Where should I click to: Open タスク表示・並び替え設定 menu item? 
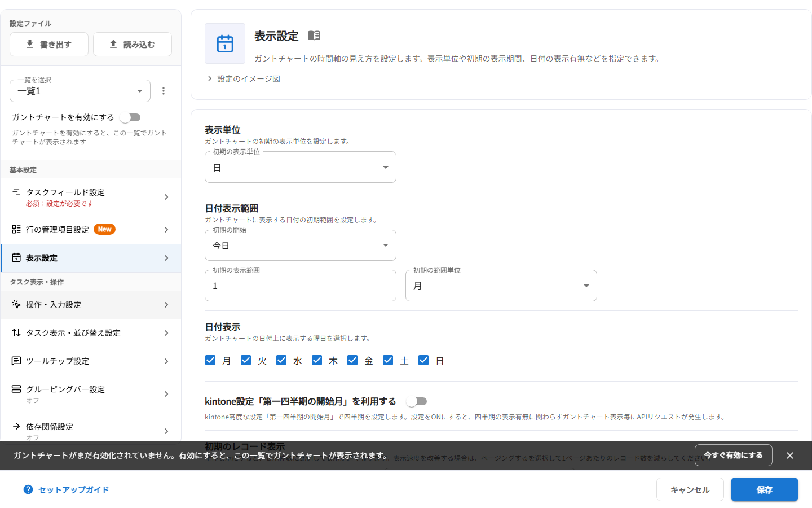click(x=91, y=333)
